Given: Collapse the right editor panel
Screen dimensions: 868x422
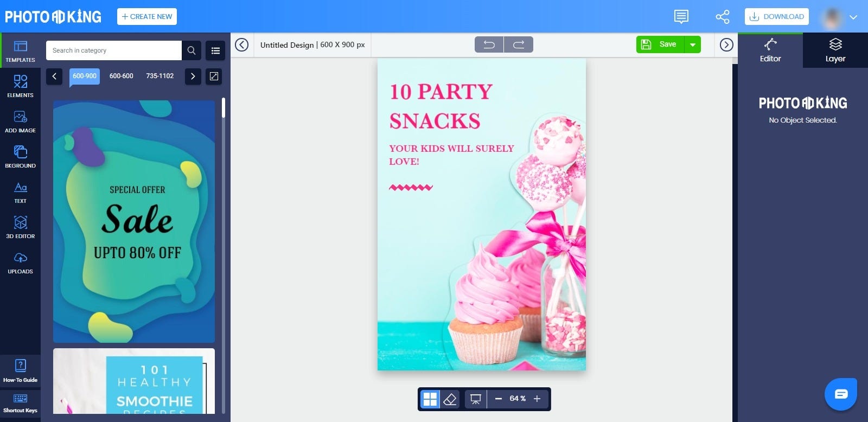Looking at the screenshot, I should pyautogui.click(x=726, y=44).
